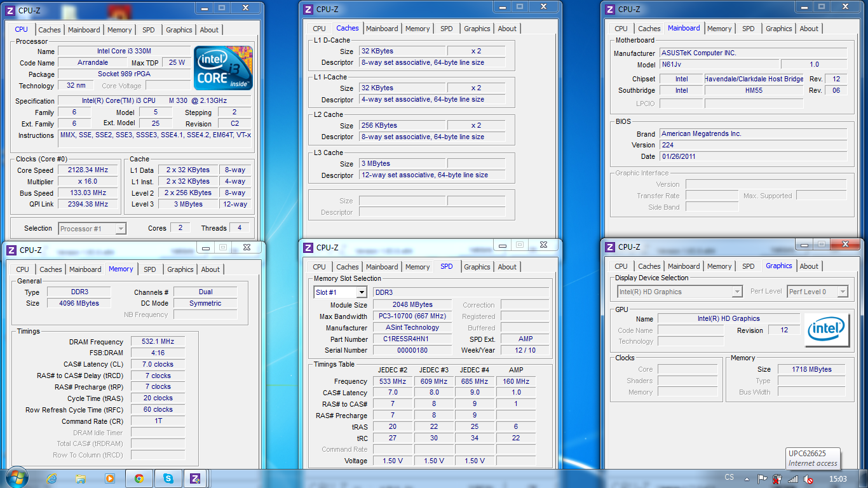Switch to Skype on the taskbar
Viewport: 868px width, 488px height.
(x=168, y=478)
